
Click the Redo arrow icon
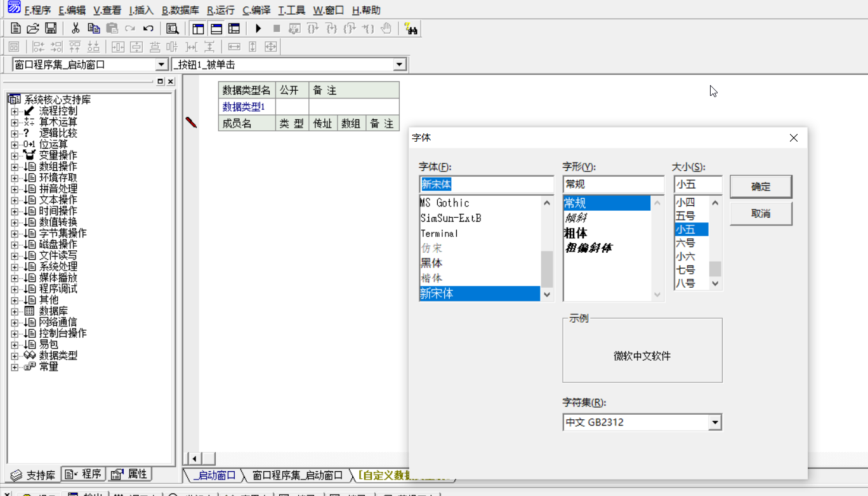[130, 29]
